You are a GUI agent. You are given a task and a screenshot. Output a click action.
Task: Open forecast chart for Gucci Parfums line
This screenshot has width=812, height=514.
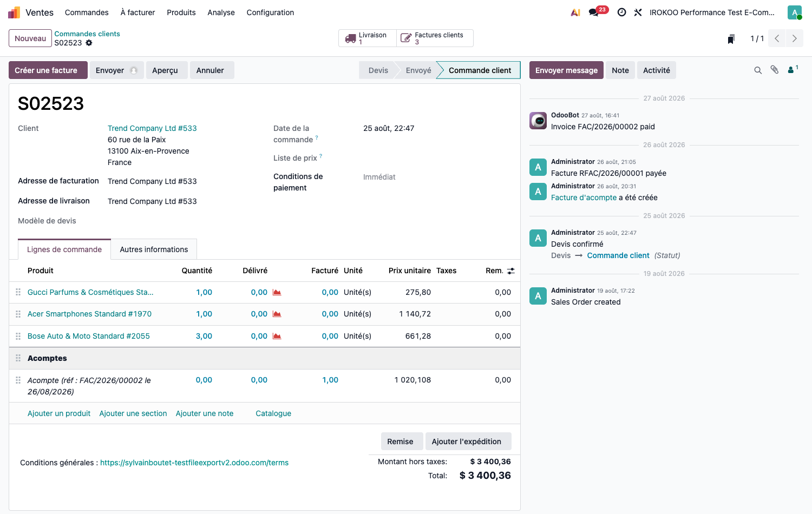277,292
